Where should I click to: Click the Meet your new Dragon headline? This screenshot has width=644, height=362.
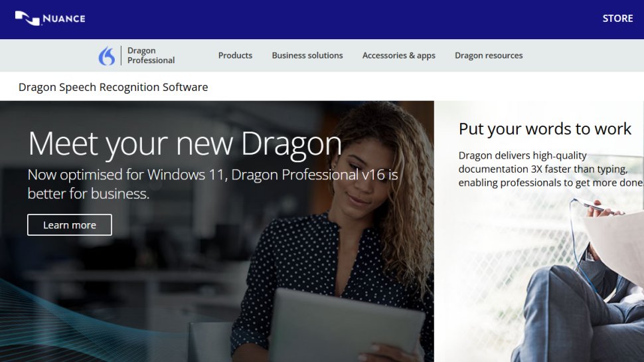[185, 144]
